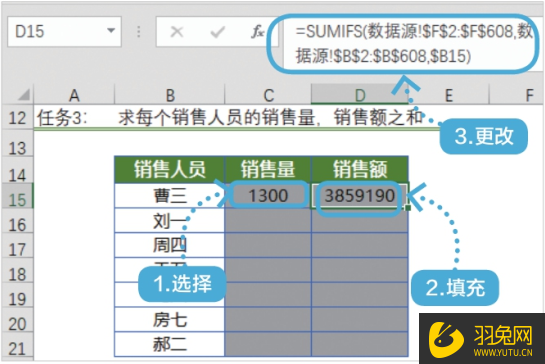Click the fill handle at D15 corner
The width and height of the screenshot is (545, 364).
tap(408, 208)
